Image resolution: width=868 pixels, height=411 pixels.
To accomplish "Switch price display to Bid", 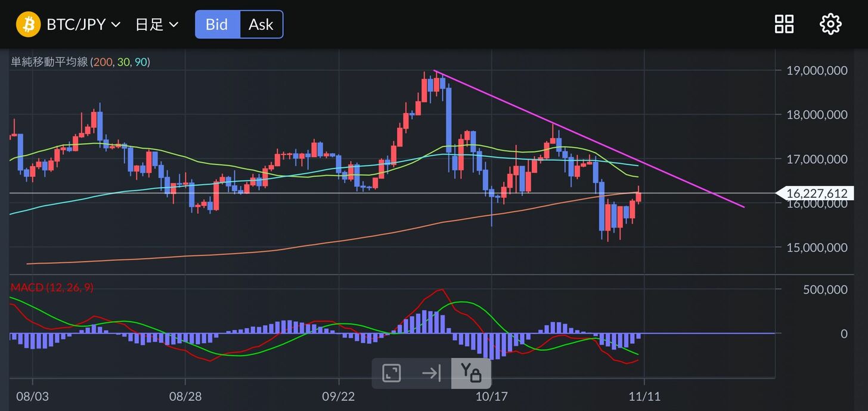I will click(x=217, y=24).
